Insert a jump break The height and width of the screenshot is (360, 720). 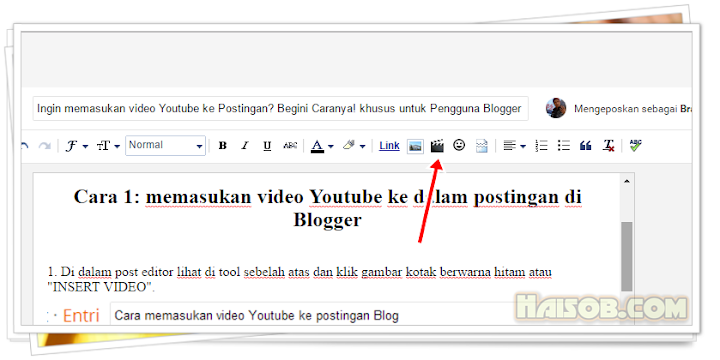tap(481, 146)
